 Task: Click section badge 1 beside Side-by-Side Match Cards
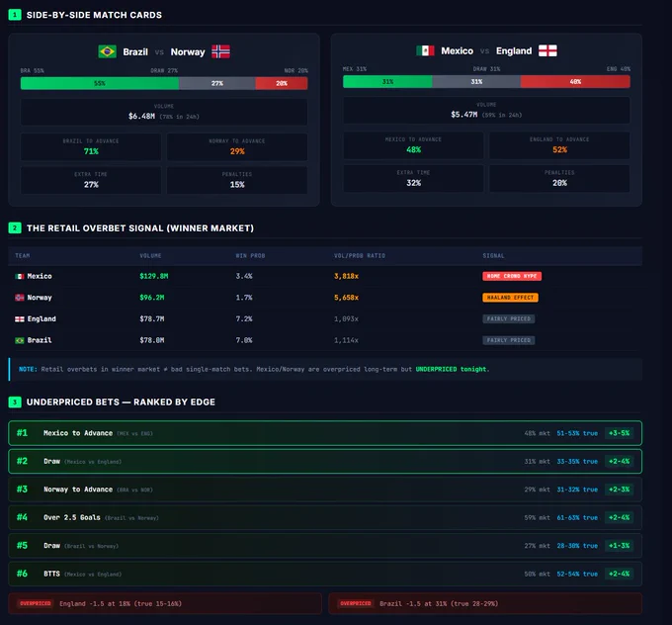click(15, 15)
